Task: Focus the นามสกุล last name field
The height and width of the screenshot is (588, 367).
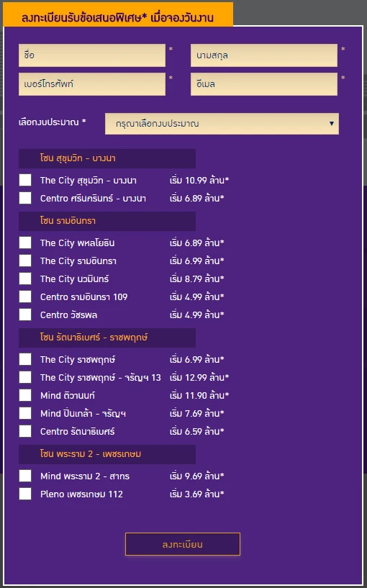Action: [x=264, y=55]
